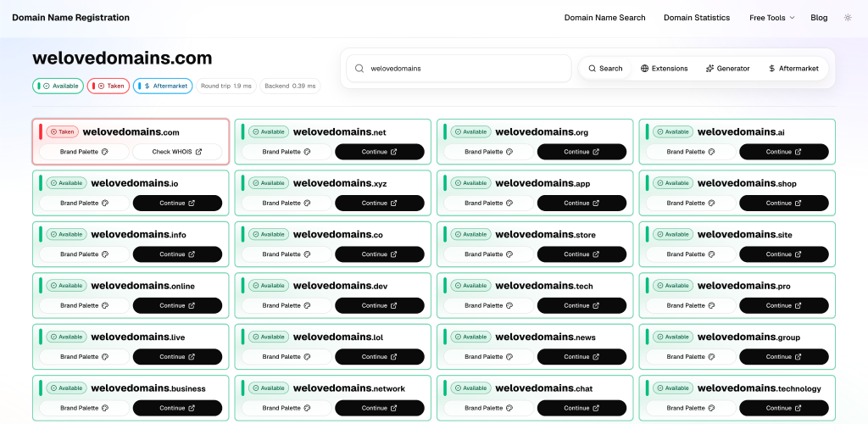Click the welovedomains.com page heading

point(122,59)
